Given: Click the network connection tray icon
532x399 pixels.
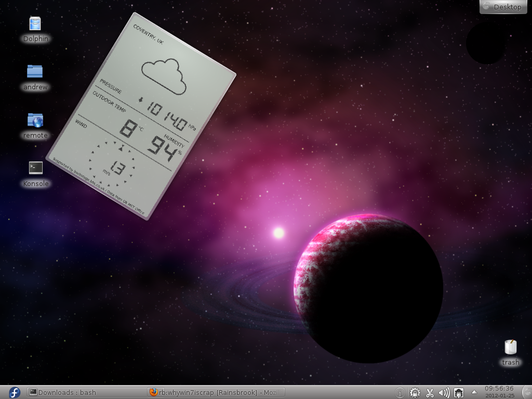Looking at the screenshot, I should tap(458, 393).
